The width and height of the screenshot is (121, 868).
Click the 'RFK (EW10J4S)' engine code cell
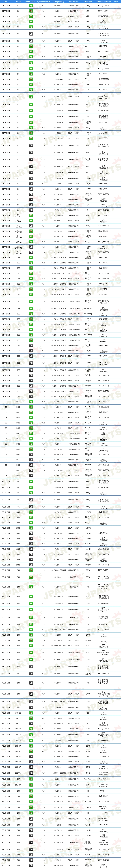pyautogui.click(x=103, y=660)
